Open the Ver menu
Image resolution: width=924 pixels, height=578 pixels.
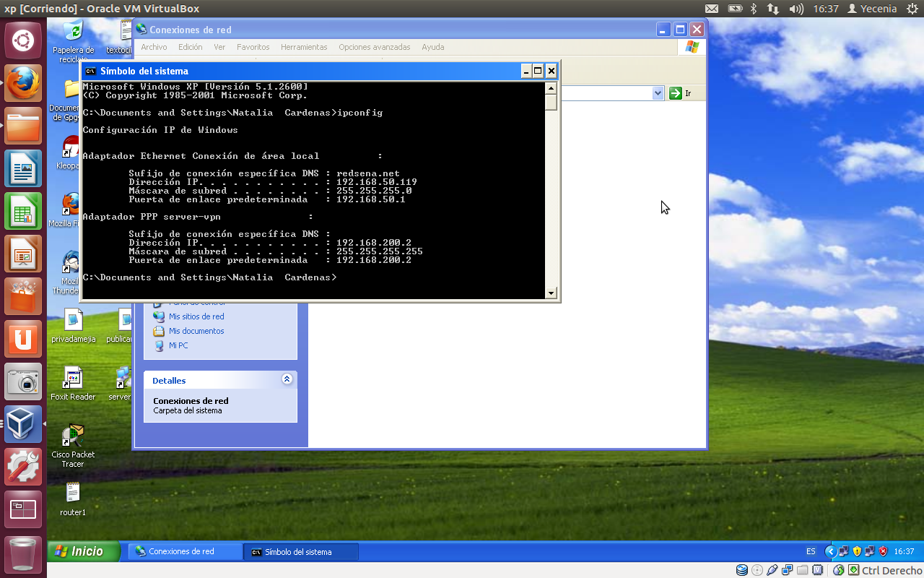[x=219, y=47]
